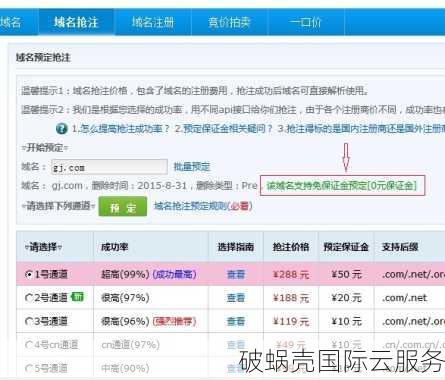Click the 选择指南 column header
The width and height of the screenshot is (445, 380).
pos(236,247)
